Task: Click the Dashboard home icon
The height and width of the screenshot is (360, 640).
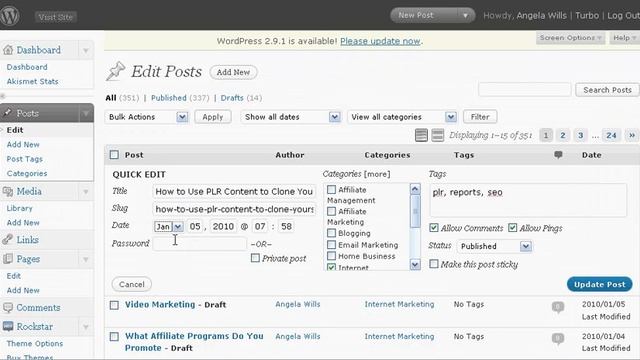Action: click(8, 50)
